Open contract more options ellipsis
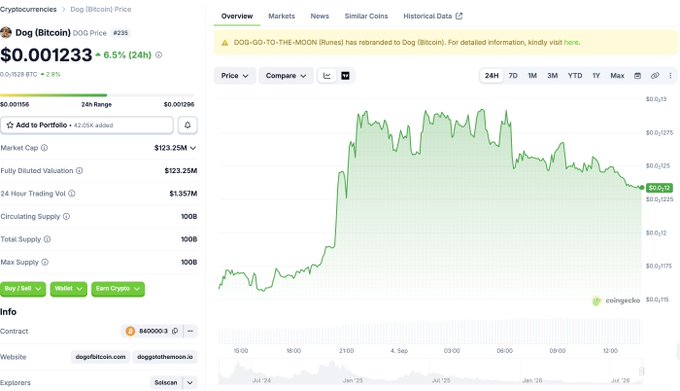The height and width of the screenshot is (391, 680). 190,331
